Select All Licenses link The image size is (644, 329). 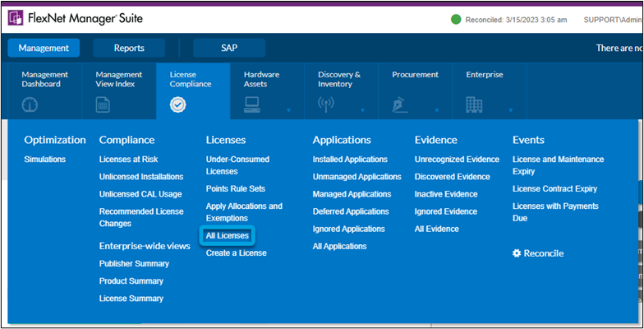tap(228, 235)
